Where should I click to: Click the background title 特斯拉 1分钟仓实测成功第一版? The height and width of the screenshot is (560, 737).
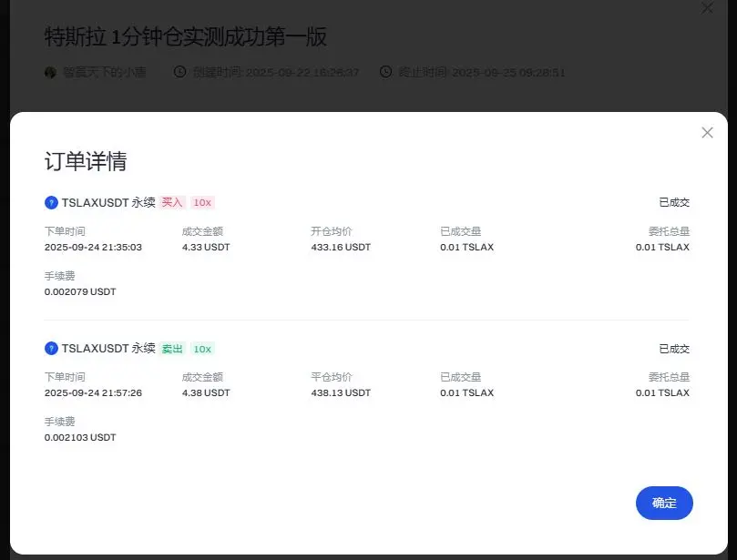[x=186, y=36]
